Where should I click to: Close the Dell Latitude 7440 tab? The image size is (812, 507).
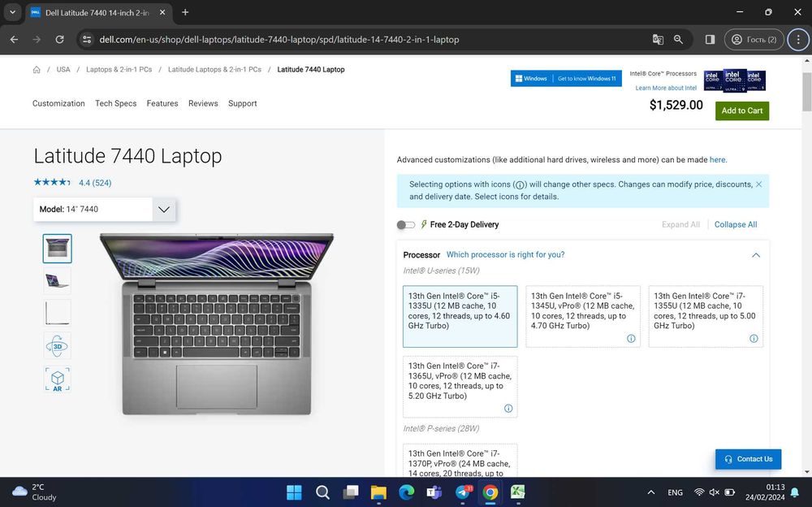[162, 12]
